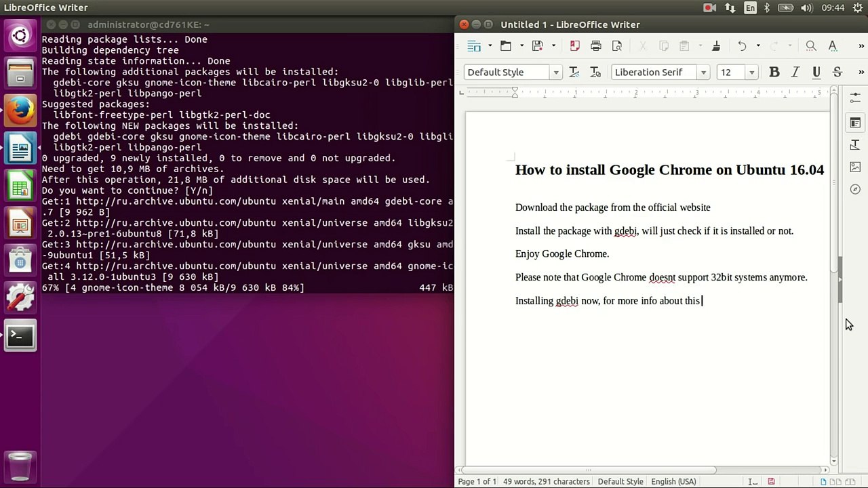Open the font name dropdown list

click(x=703, y=73)
